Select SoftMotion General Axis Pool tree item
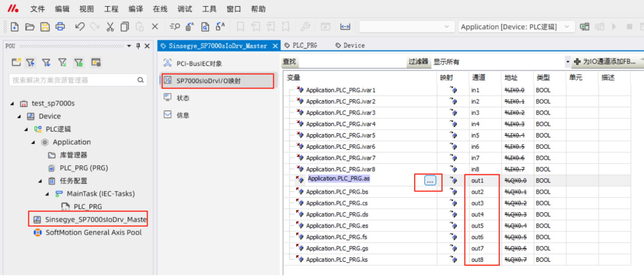The height and width of the screenshot is (279, 644). [93, 232]
